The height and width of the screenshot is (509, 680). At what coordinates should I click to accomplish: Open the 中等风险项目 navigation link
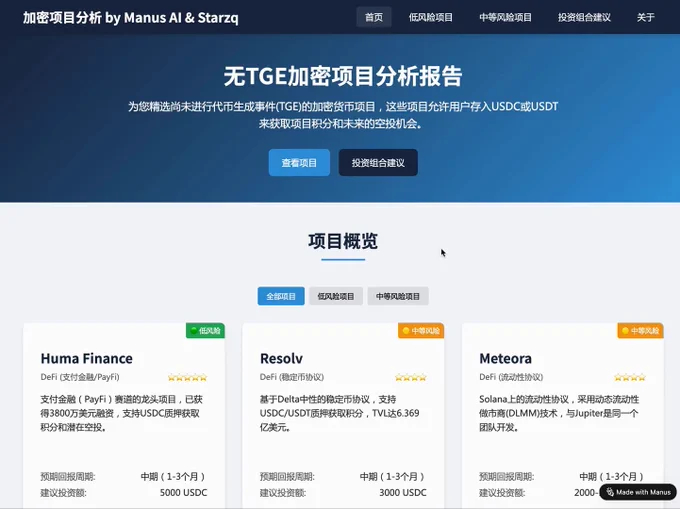[x=505, y=17]
